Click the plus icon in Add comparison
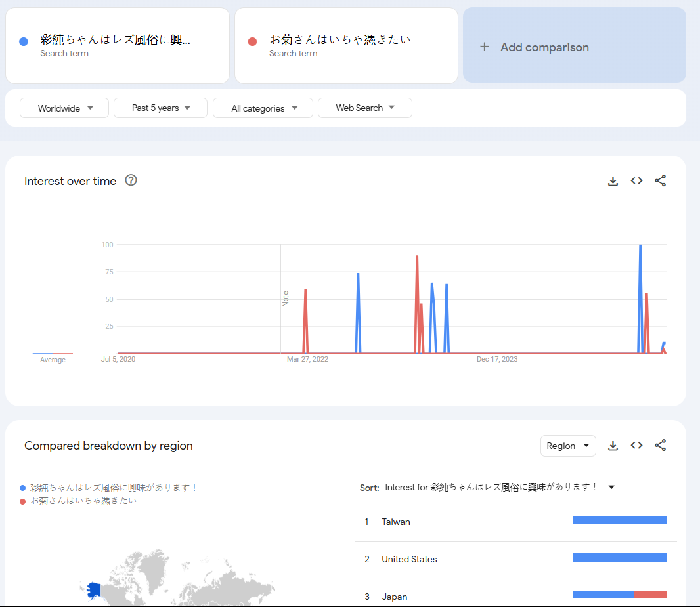Viewport: 700px width, 607px height. coord(485,47)
